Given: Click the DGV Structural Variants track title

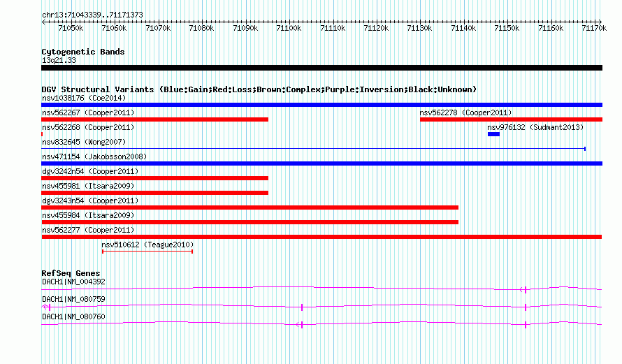Looking at the screenshot, I should tap(259, 89).
